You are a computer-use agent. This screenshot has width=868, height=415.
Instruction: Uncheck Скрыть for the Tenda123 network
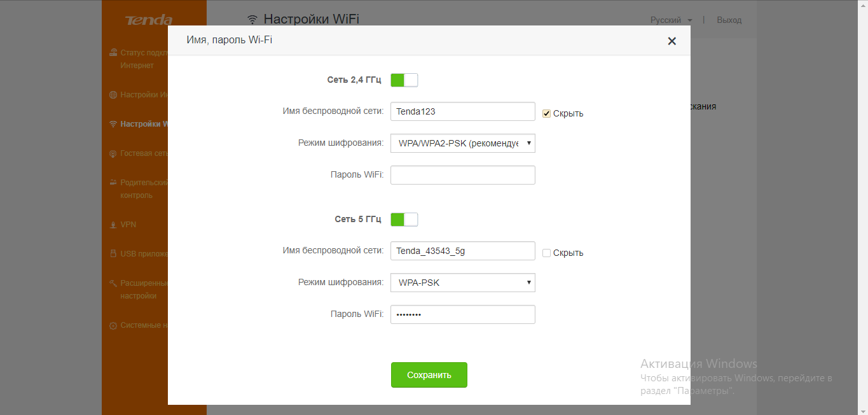tap(546, 113)
